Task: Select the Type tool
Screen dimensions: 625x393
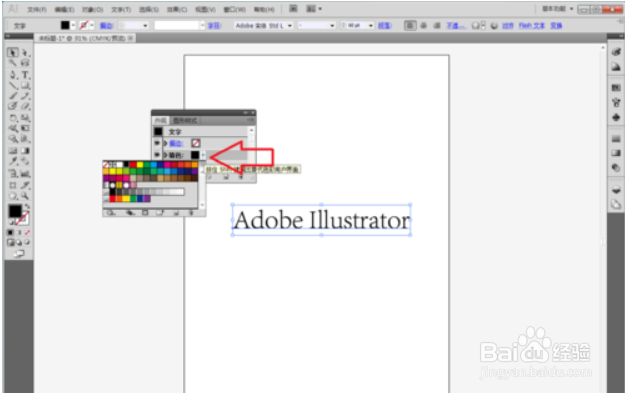Action: tap(26, 75)
